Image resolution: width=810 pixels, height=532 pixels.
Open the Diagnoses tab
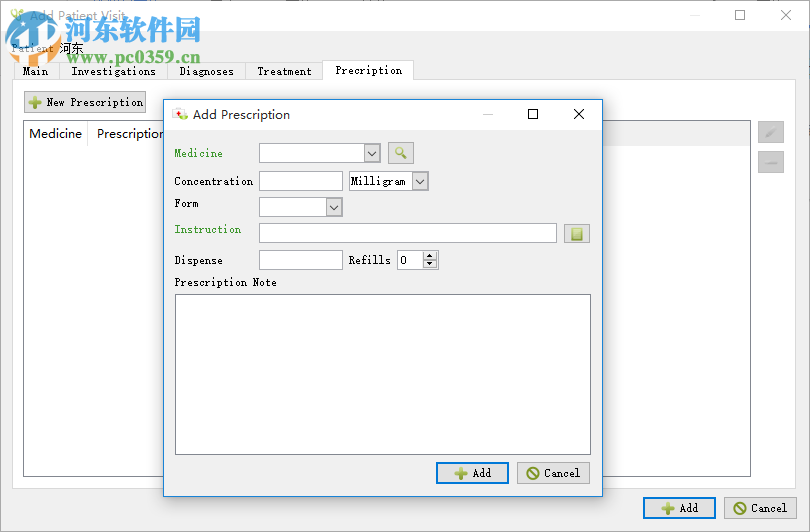pos(207,71)
